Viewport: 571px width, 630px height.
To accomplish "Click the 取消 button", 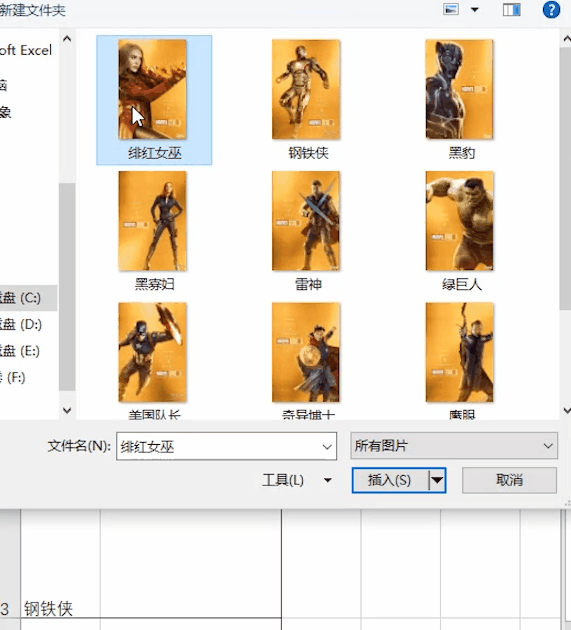I will coord(509,480).
